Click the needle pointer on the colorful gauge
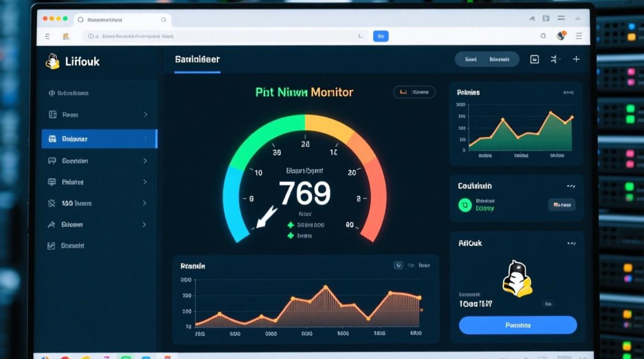Viewport: 644px width, 359px height. [266, 217]
